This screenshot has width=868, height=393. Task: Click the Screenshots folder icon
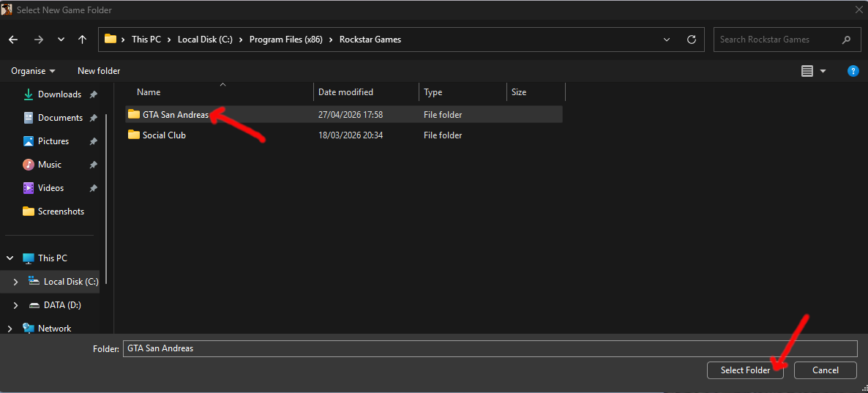coord(29,211)
